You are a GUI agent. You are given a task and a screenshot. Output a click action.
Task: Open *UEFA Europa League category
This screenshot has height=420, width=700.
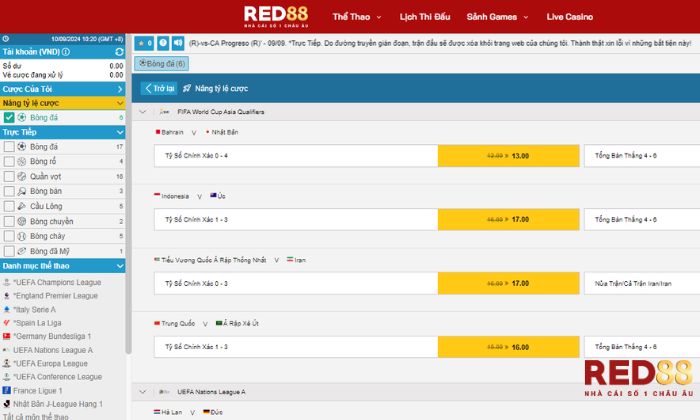pyautogui.click(x=50, y=363)
